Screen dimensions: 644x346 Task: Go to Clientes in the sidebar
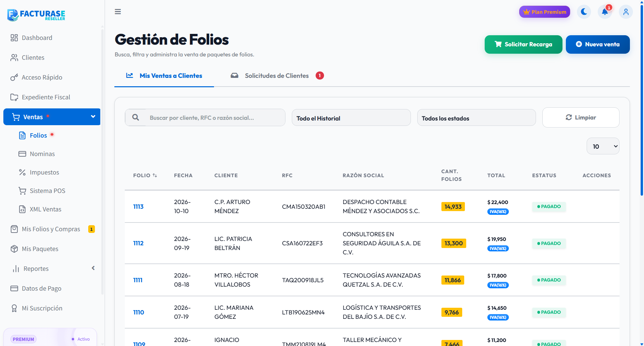click(52, 57)
